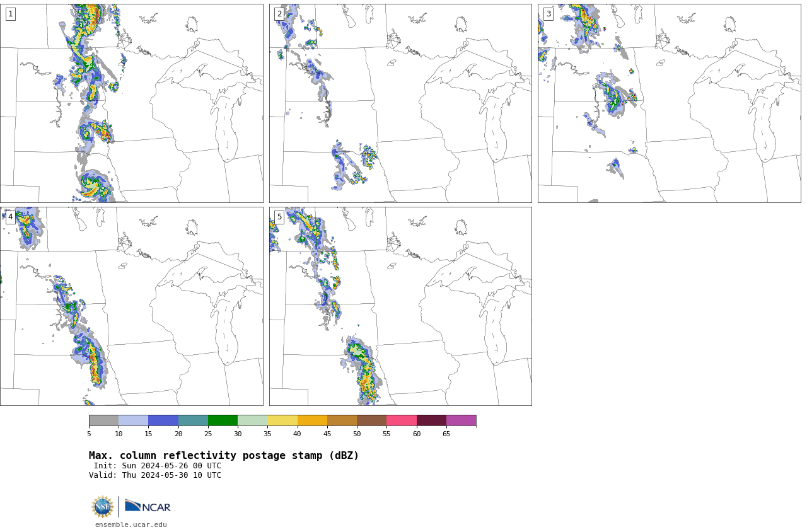Pick the dark green 25-30 dBZ swatch

pos(223,420)
